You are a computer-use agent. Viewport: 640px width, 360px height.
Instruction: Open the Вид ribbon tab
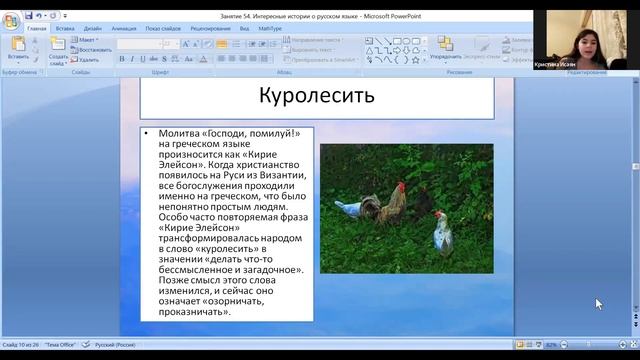tap(244, 29)
